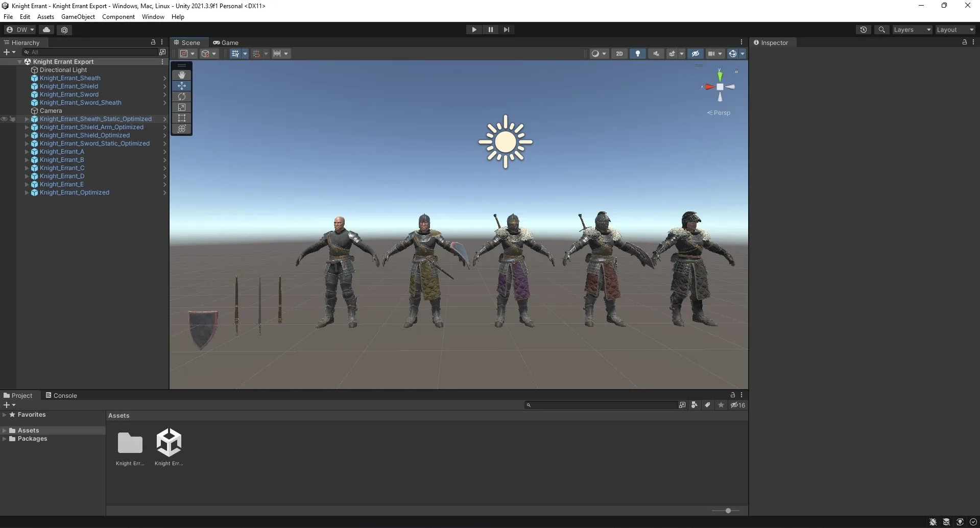Toggle visibility eye for Knight_Errant_Sheath_Static_Optimized
Screen dimensions: 980x528
tap(4, 119)
